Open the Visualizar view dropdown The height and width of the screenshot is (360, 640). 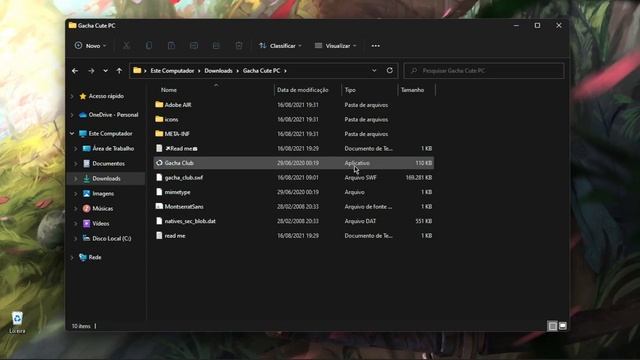coord(336,46)
